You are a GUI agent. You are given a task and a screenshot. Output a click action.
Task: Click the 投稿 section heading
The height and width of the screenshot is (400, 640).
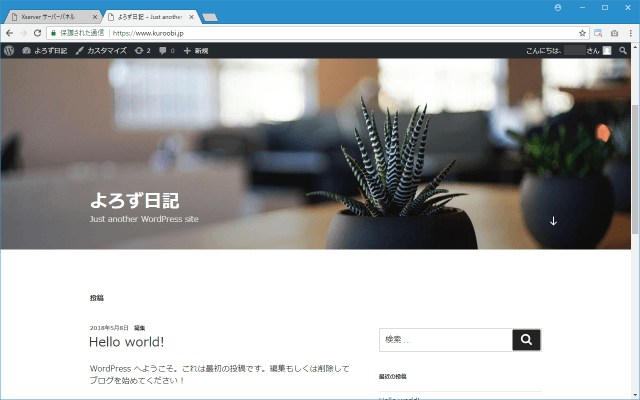pos(97,298)
